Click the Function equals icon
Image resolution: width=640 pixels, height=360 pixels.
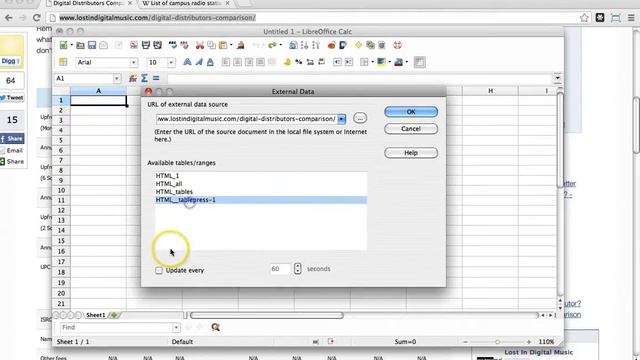(x=156, y=78)
